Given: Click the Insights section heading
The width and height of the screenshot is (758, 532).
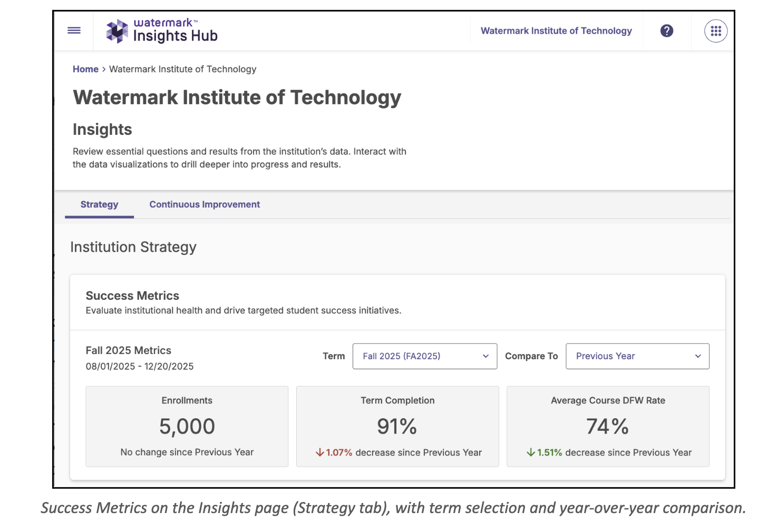Looking at the screenshot, I should pyautogui.click(x=102, y=130).
